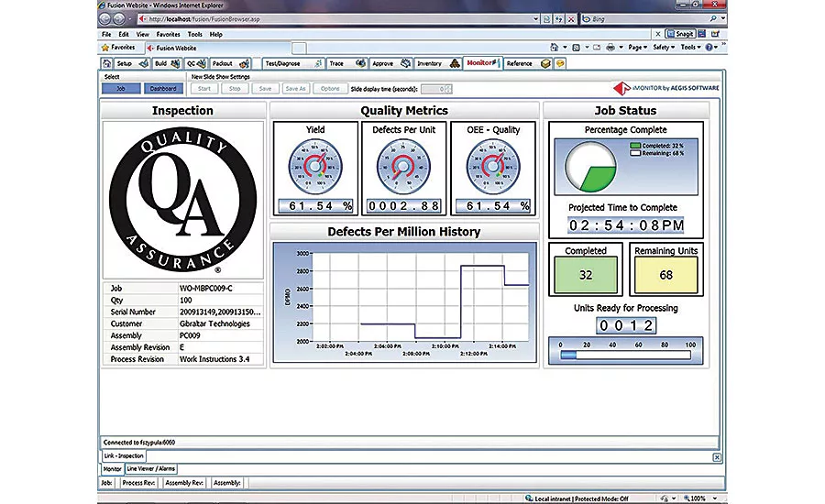Viewport: 825px width, 504px height.
Task: Open the Approve module tab
Action: 390,63
